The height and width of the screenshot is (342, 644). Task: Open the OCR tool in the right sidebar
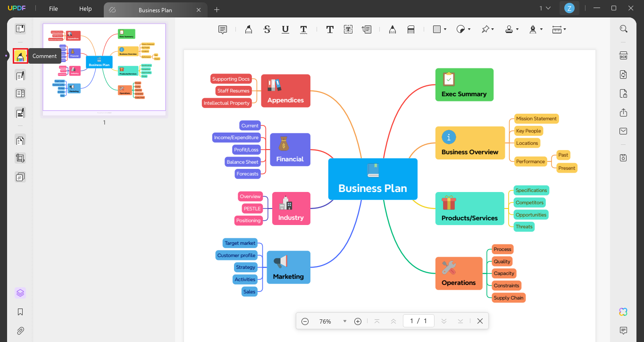[x=623, y=56]
